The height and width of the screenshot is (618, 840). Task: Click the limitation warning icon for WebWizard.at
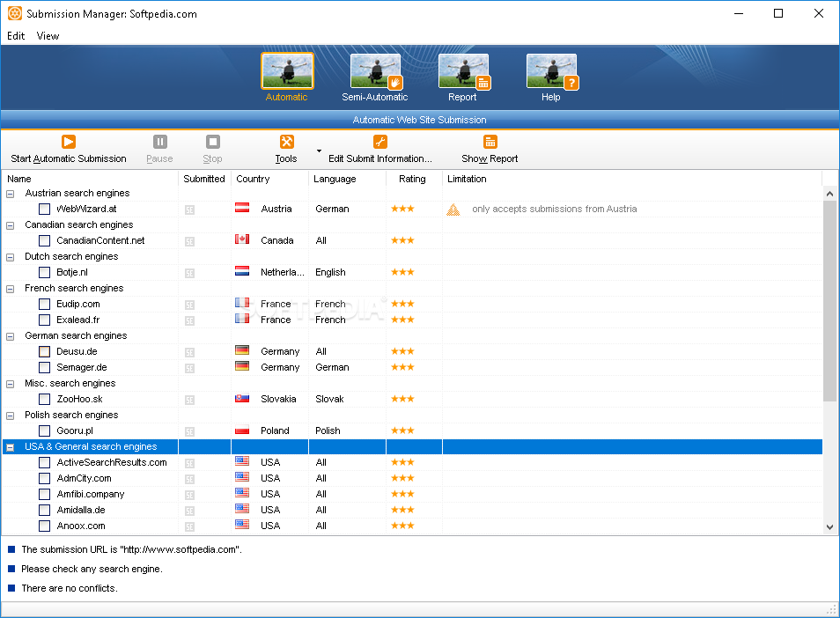pyautogui.click(x=453, y=210)
